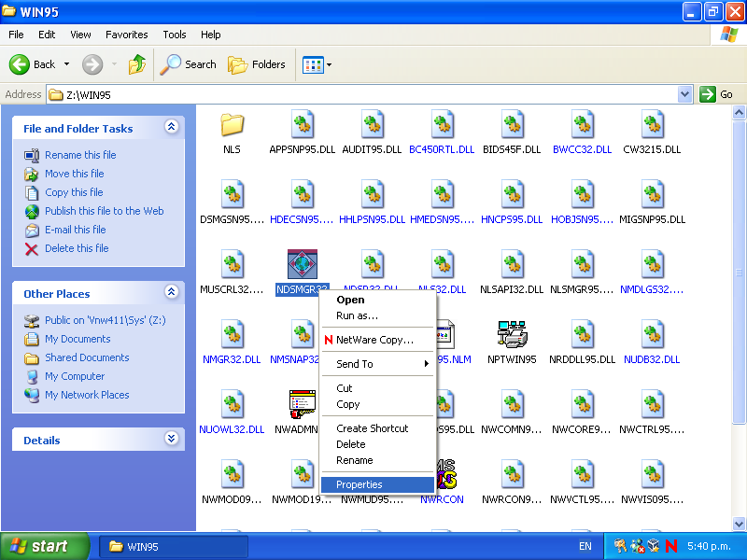Open the Views dropdown arrow
The width and height of the screenshot is (747, 560).
pyautogui.click(x=330, y=64)
